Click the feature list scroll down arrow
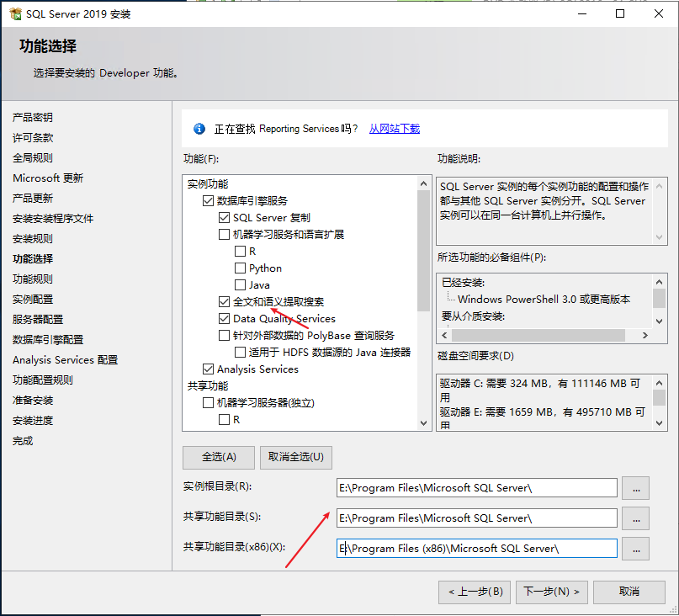This screenshot has height=616, width=679. [x=423, y=423]
